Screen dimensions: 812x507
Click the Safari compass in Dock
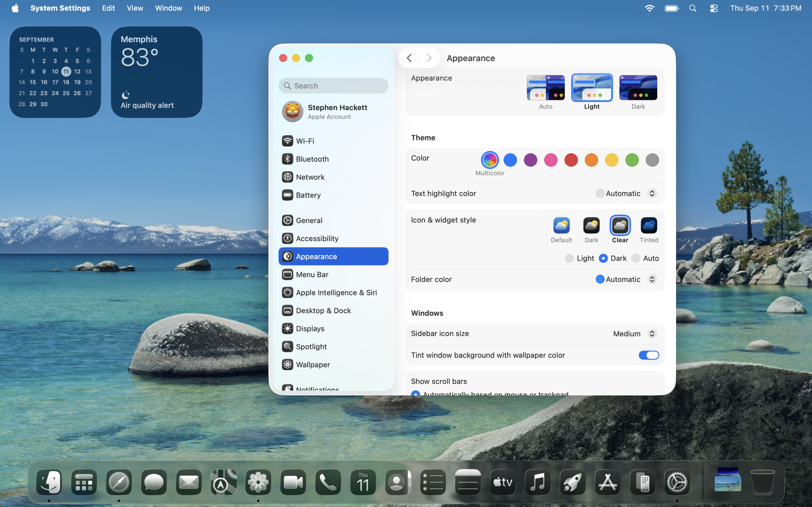119,482
